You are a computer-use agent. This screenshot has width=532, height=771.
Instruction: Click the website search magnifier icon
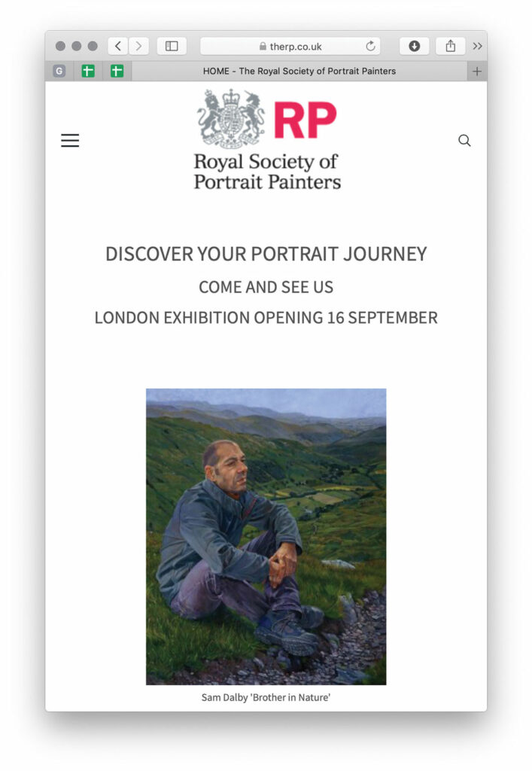(x=464, y=140)
